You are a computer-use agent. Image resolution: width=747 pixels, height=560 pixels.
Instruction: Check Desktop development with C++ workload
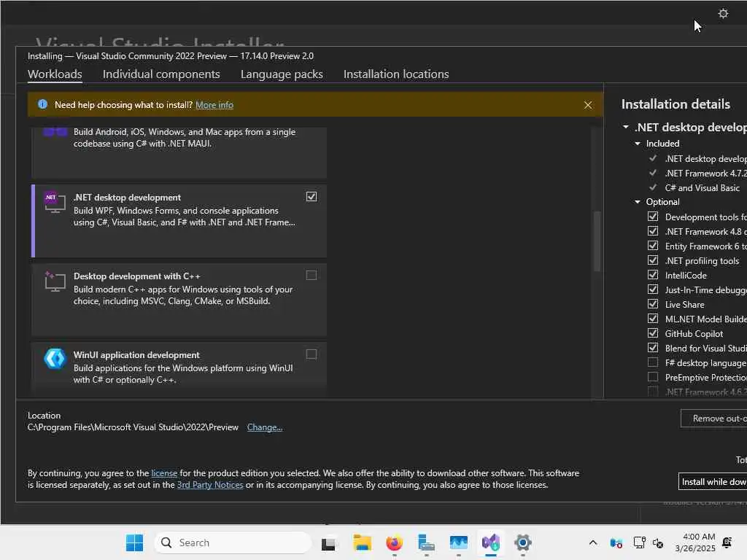pyautogui.click(x=311, y=275)
